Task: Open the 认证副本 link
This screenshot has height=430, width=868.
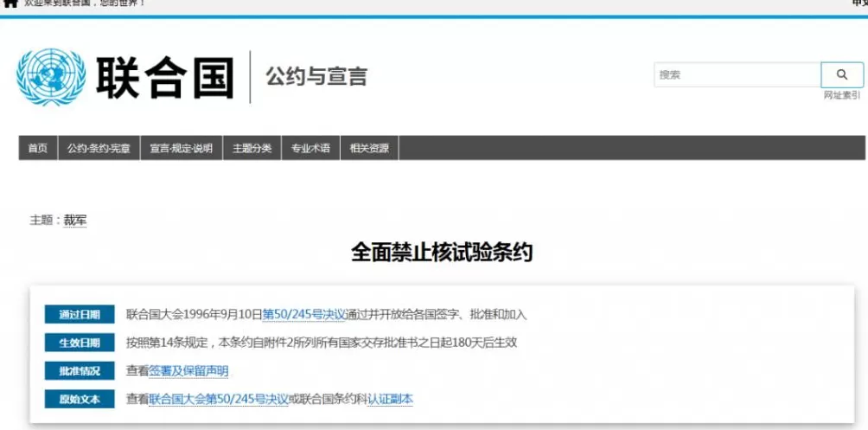Action: coord(390,399)
